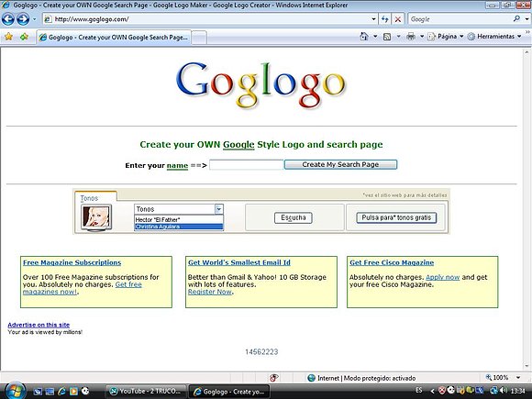This screenshot has height=399, width=532.
Task: Click the ES language indicator
Action: (x=419, y=390)
